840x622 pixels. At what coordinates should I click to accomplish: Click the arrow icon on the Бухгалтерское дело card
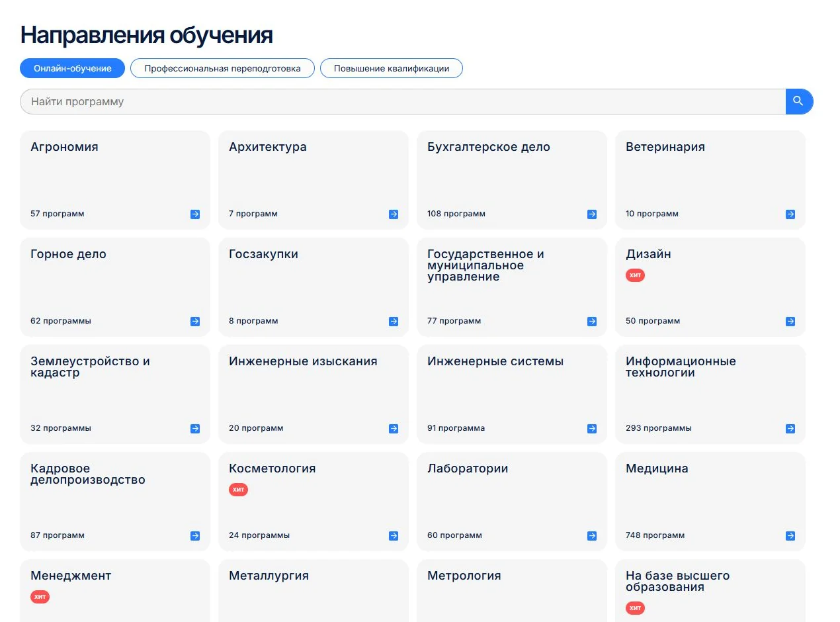[592, 214]
